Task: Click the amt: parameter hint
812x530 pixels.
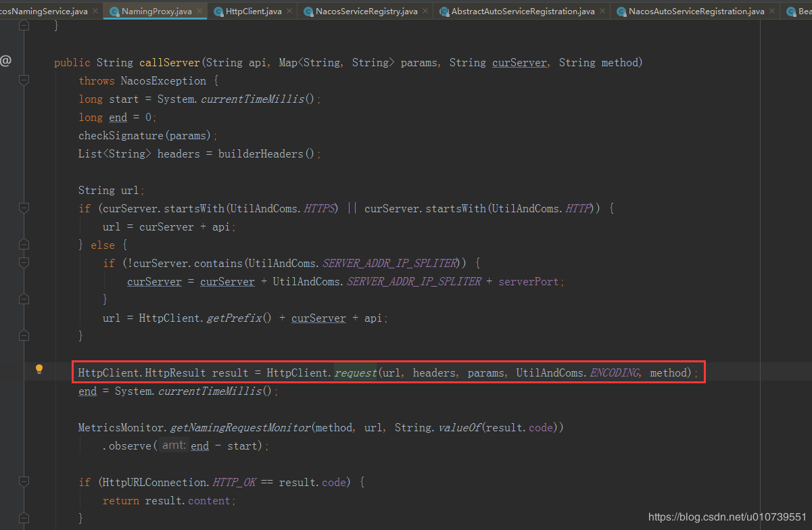Action: coord(174,445)
